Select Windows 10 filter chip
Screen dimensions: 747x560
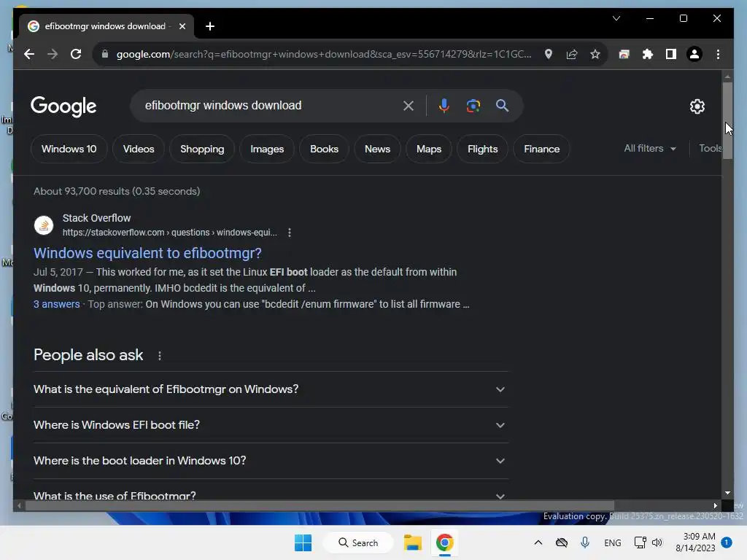click(69, 149)
